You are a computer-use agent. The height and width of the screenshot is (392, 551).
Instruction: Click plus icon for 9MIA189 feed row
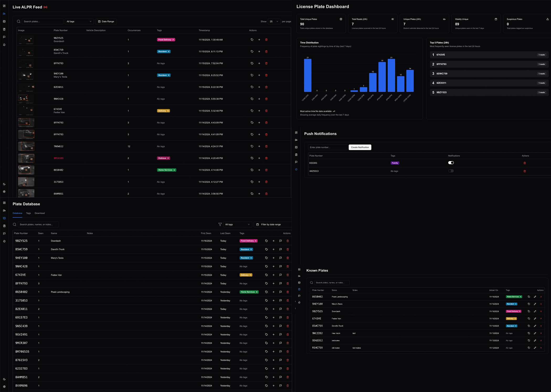(259, 158)
